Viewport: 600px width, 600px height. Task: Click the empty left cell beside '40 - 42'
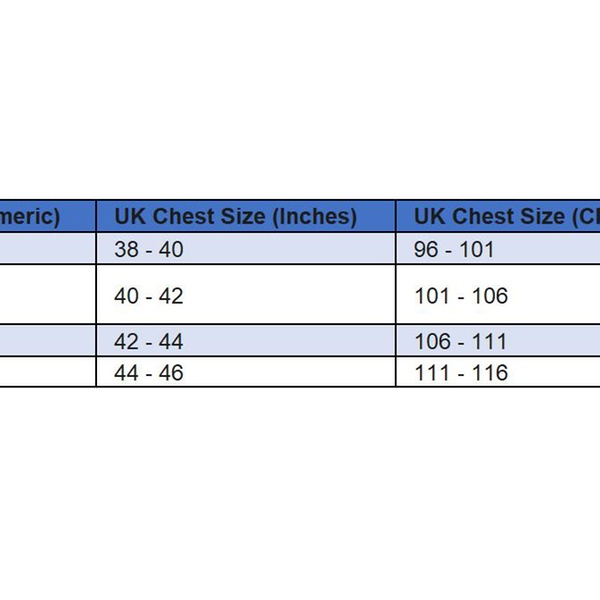pos(47,296)
